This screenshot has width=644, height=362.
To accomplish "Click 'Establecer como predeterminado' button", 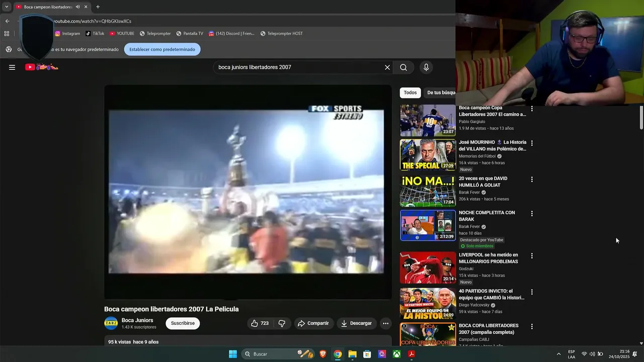I will click(x=162, y=49).
